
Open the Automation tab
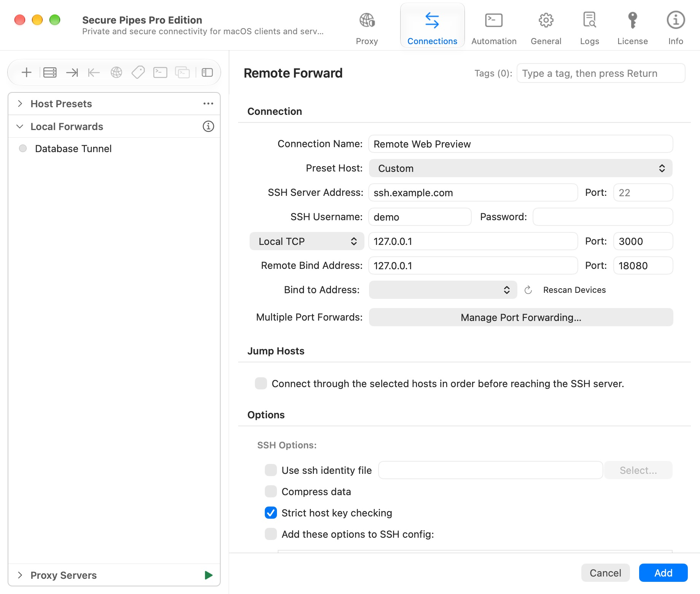coord(494,29)
